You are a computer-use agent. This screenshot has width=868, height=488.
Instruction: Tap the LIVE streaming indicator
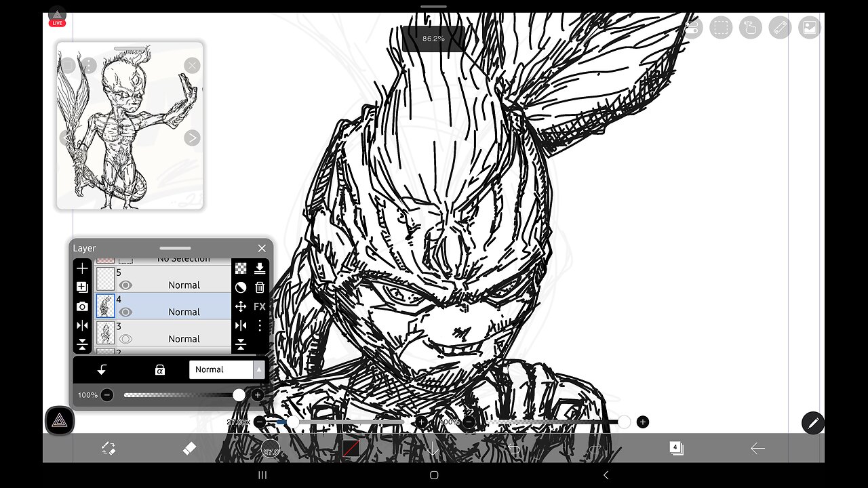(57, 23)
